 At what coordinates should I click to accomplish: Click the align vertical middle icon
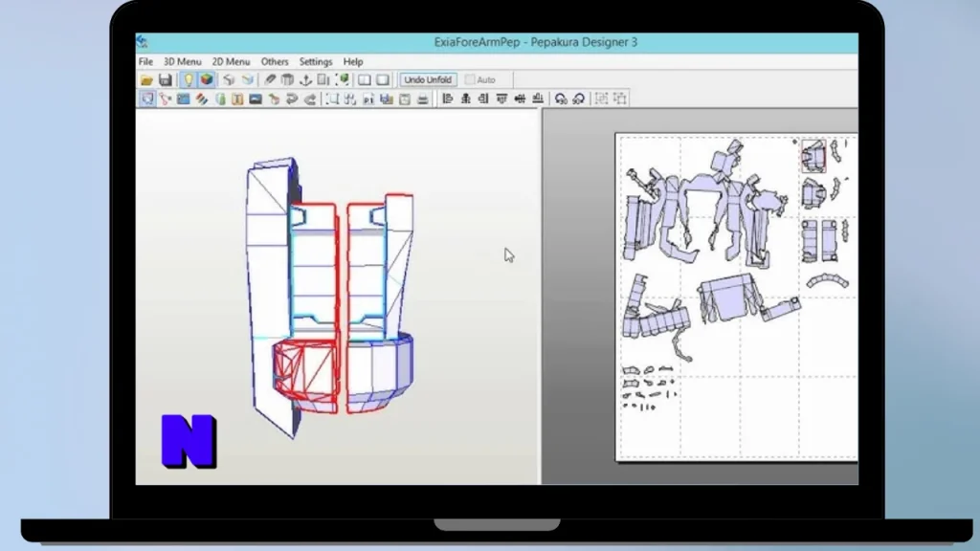coord(520,99)
